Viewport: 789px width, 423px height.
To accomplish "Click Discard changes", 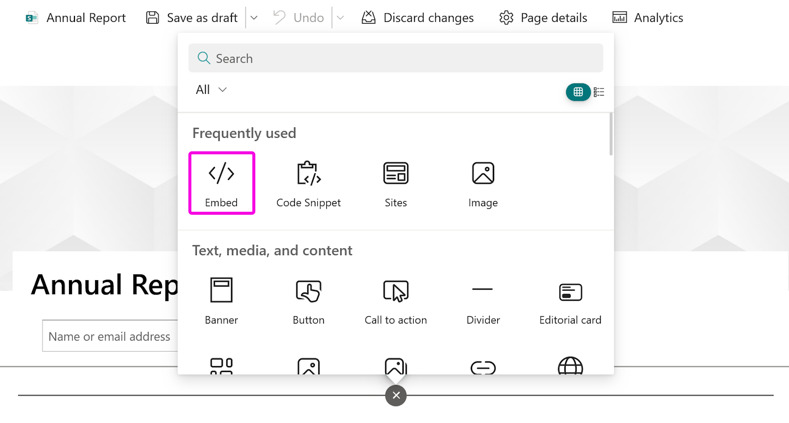I will [418, 18].
